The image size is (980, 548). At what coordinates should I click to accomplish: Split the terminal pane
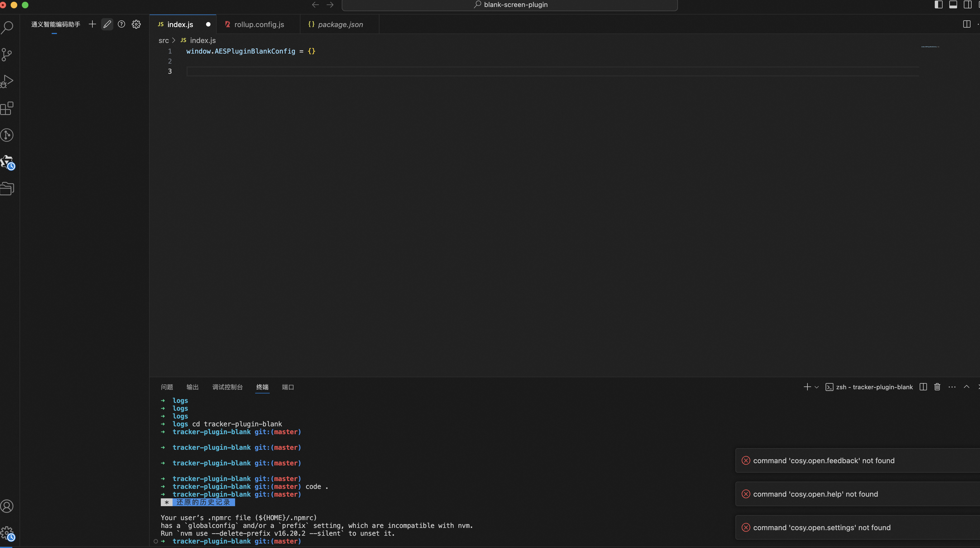click(x=923, y=387)
